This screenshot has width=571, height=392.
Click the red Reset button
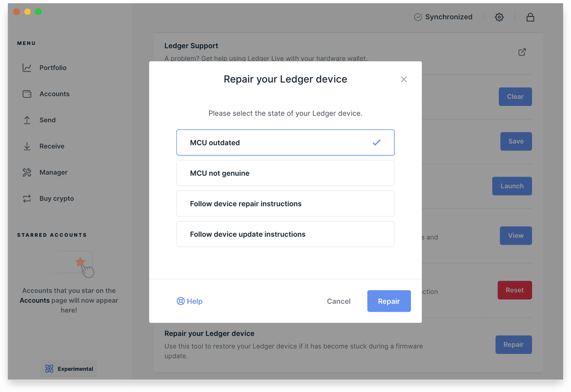click(x=515, y=290)
